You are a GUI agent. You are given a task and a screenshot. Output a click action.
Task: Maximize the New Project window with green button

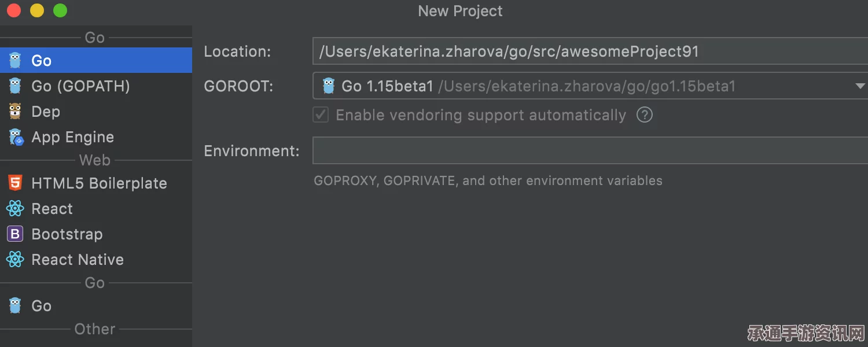coord(60,10)
